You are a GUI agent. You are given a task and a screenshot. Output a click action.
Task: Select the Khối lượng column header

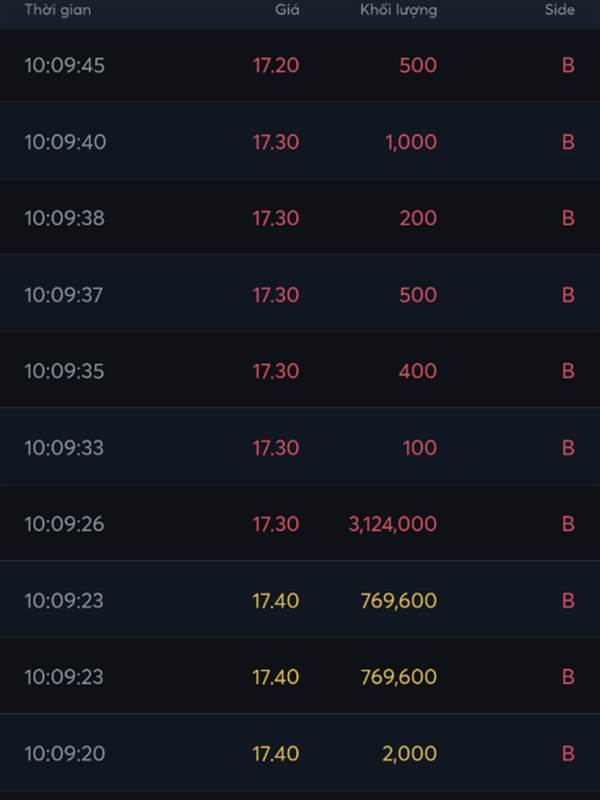tap(398, 10)
